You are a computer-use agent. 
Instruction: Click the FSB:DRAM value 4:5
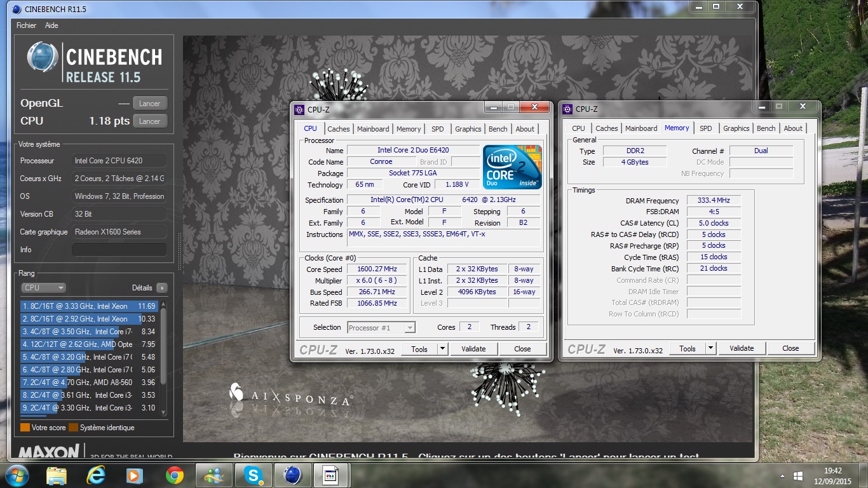click(x=714, y=212)
